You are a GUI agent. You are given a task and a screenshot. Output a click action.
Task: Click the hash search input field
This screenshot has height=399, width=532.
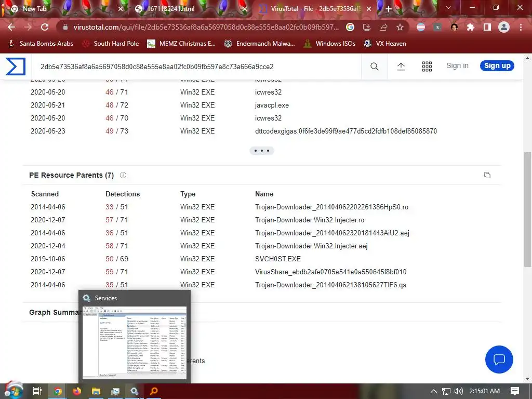pos(197,66)
